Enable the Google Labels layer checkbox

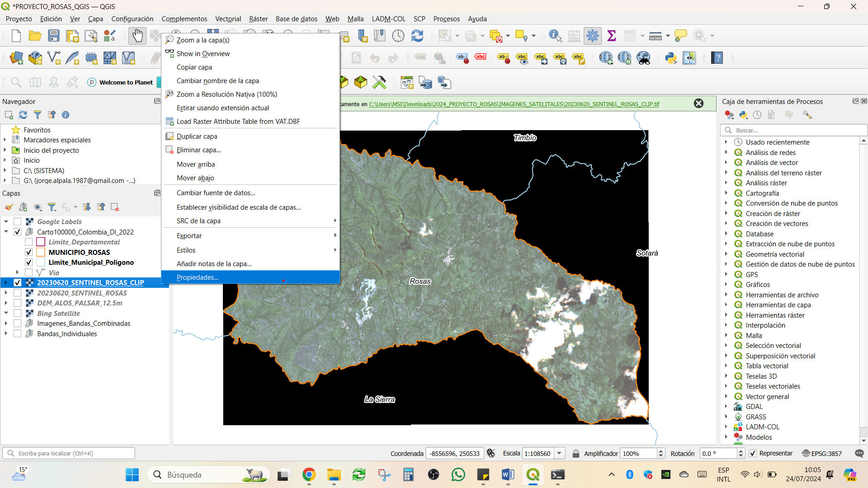pos(18,221)
